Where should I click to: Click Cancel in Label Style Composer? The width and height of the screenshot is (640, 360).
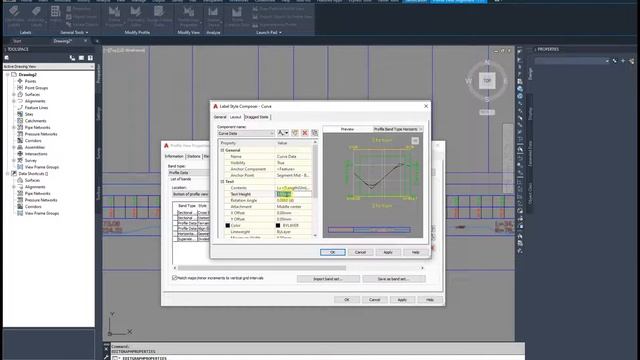click(360, 252)
